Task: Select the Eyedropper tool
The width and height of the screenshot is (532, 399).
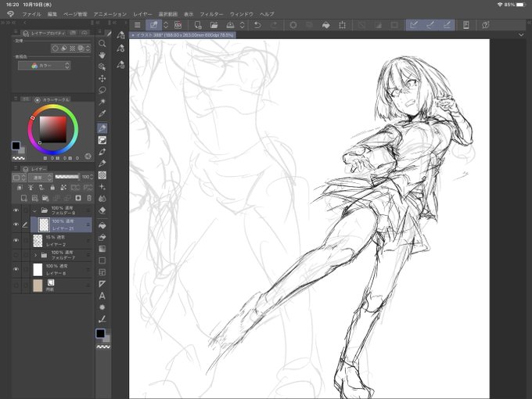Action: [102, 113]
